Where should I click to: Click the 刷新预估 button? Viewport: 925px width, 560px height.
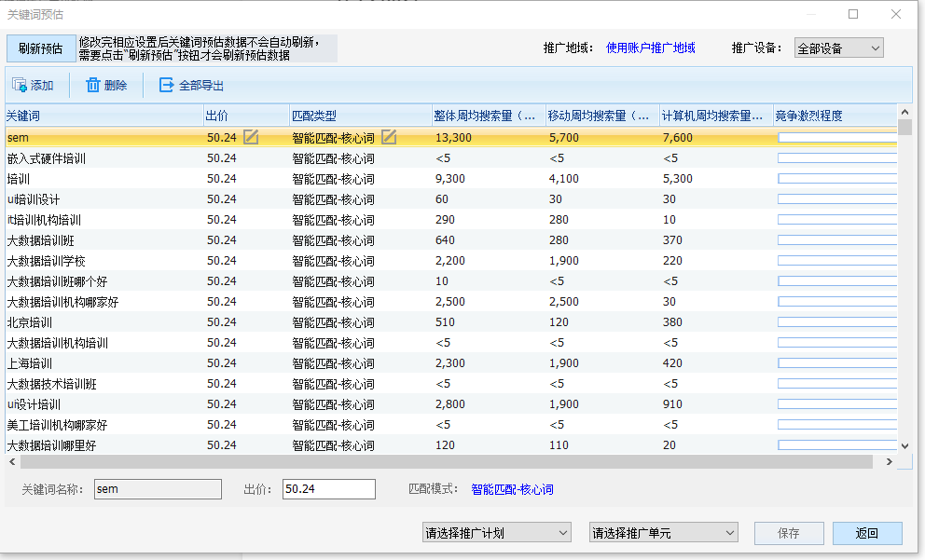(40, 48)
